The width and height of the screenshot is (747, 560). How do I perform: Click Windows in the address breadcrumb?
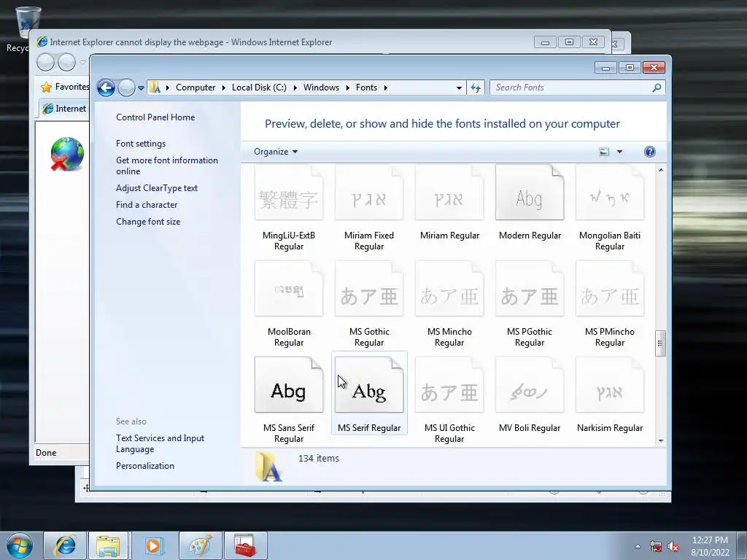[321, 87]
